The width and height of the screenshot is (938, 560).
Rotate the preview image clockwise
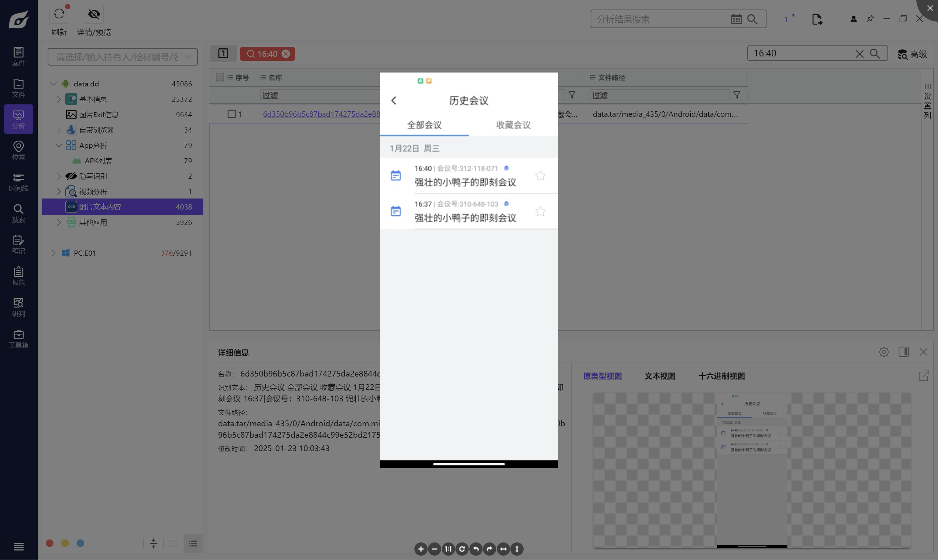pos(490,549)
